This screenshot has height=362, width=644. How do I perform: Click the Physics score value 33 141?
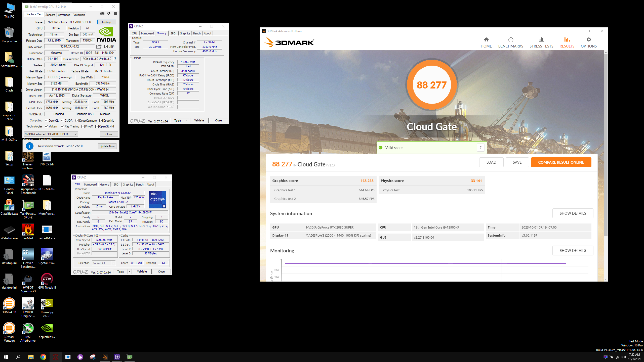tap(476, 181)
